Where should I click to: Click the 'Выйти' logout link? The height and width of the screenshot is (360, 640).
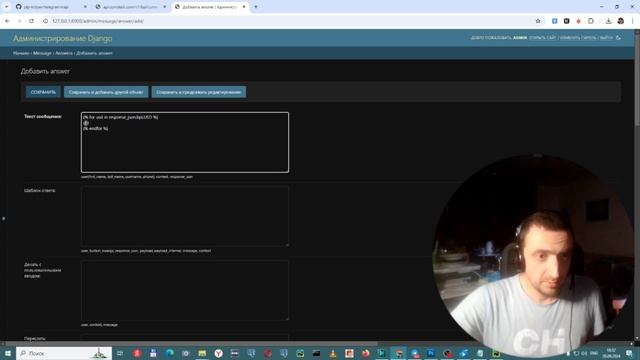606,38
